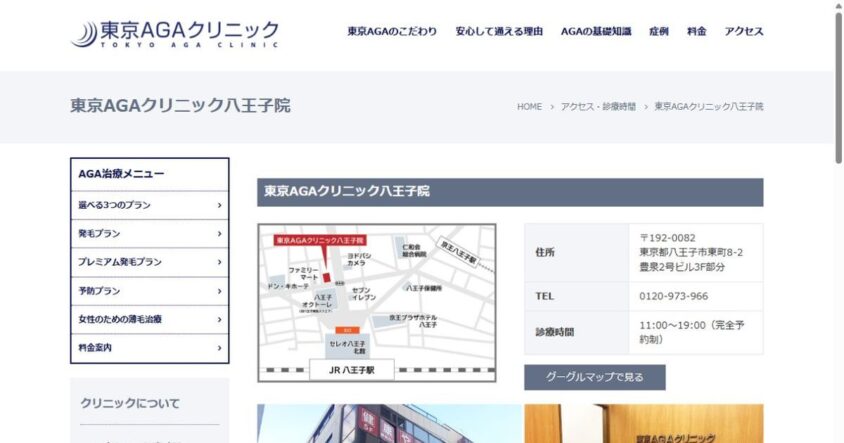Open 安心して通える理由 menu item

(x=499, y=31)
